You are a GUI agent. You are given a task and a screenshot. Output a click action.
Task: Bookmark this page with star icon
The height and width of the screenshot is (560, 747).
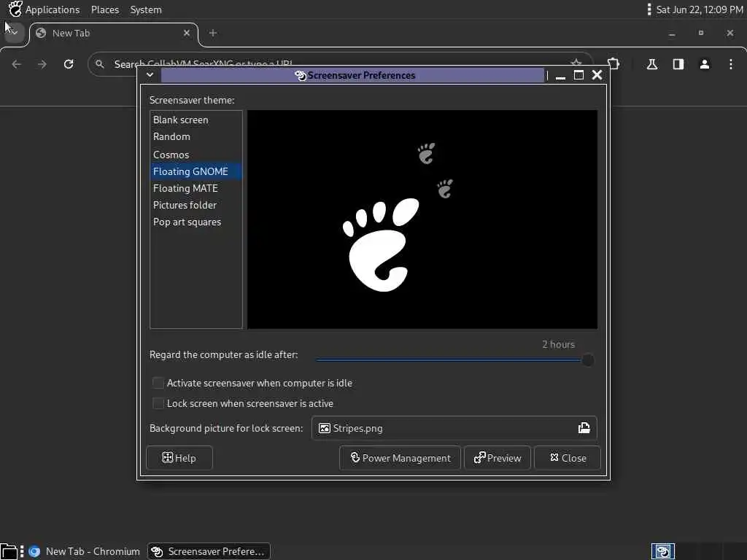[x=576, y=63]
